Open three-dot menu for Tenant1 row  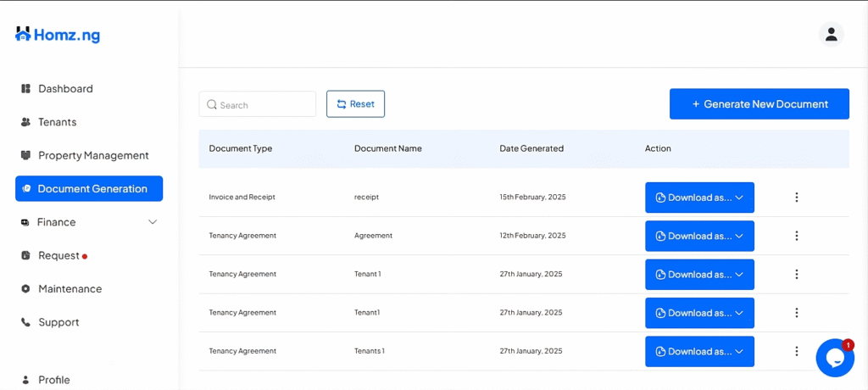tap(797, 313)
